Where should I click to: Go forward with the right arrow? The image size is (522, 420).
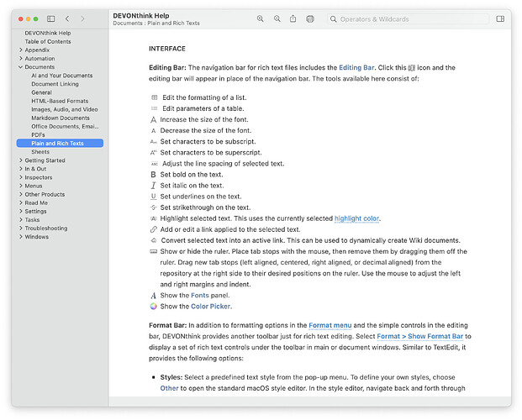pyautogui.click(x=86, y=18)
